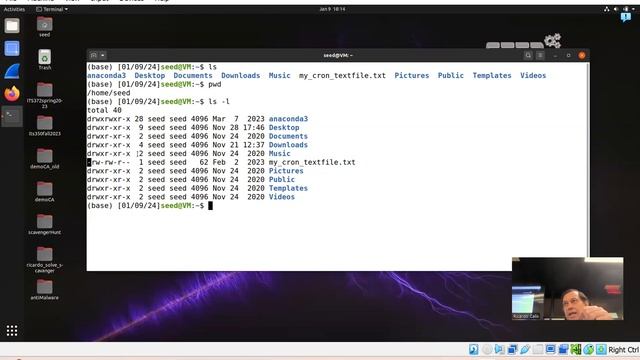Screen dimensions: 640x360
Task: Click VirtualBox USB indicator
Action: coord(524,349)
